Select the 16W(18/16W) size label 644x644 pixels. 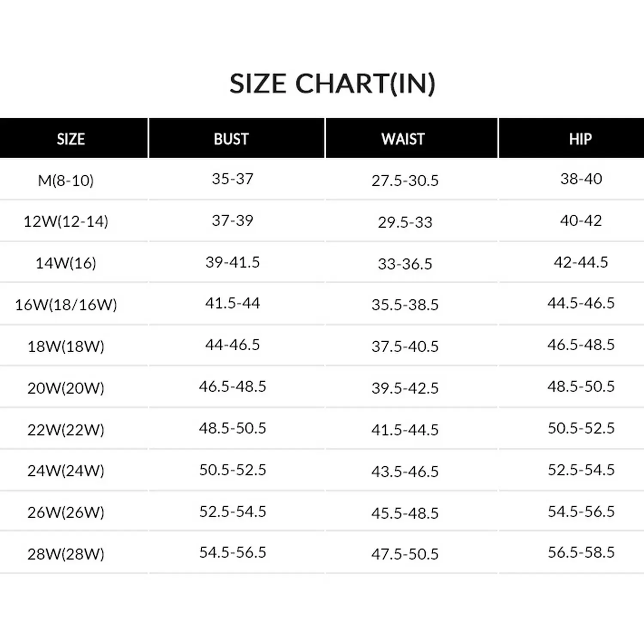(x=66, y=304)
